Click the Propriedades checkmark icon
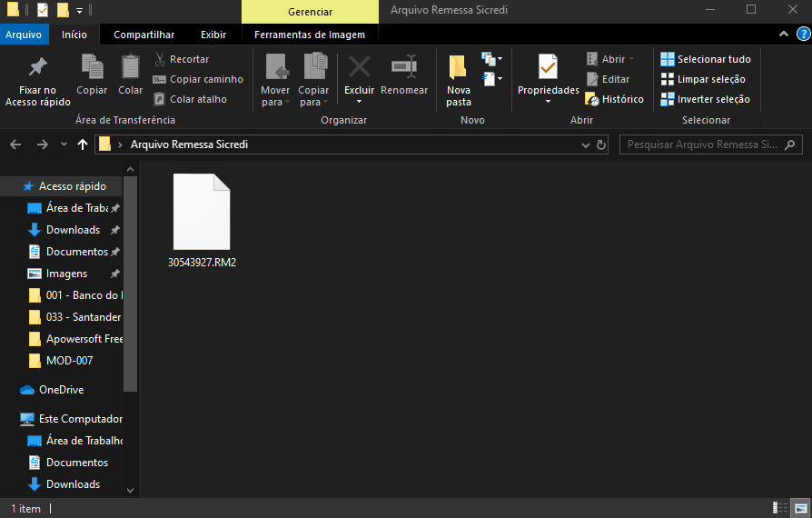Image resolution: width=812 pixels, height=518 pixels. click(x=548, y=68)
